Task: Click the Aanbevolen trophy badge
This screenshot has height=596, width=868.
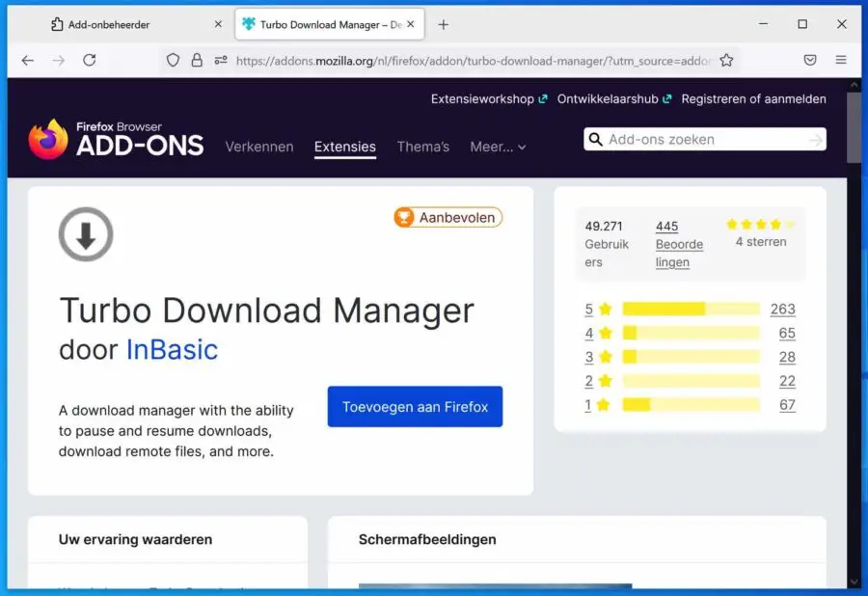Action: click(448, 218)
